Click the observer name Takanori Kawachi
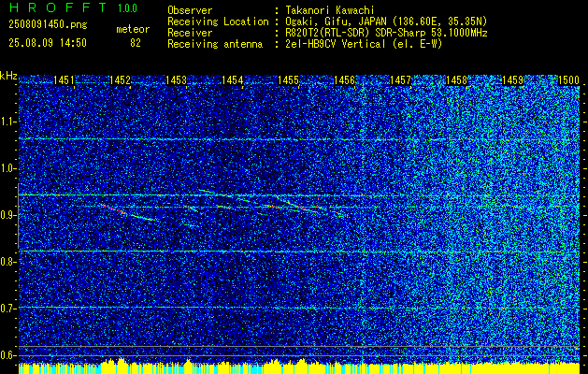Viewport: 588px width, 374px height. 328,10
